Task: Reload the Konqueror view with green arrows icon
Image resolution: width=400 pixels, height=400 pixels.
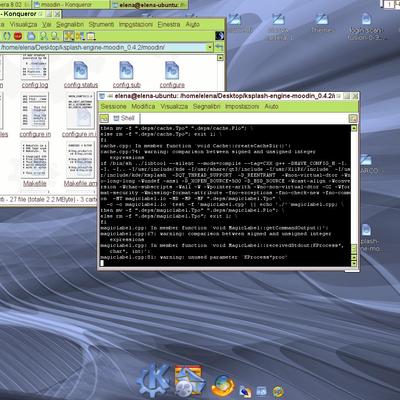Action: [7, 36]
